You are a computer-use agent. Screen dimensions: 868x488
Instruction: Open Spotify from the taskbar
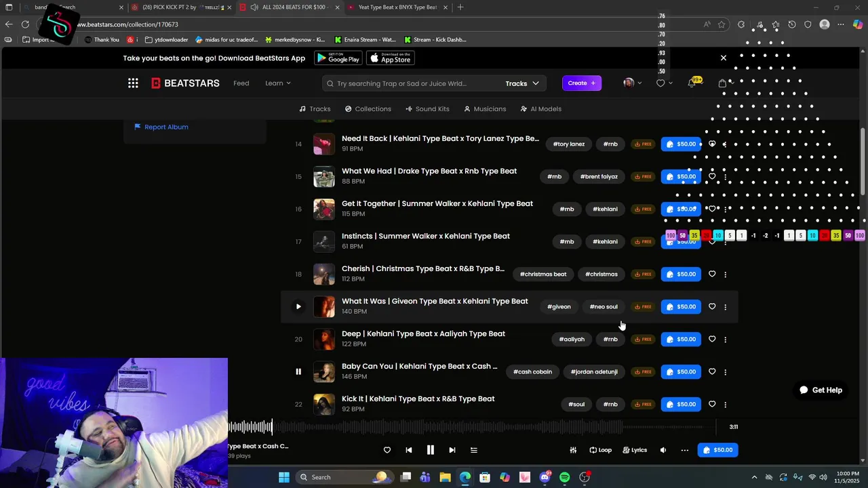(565, 477)
